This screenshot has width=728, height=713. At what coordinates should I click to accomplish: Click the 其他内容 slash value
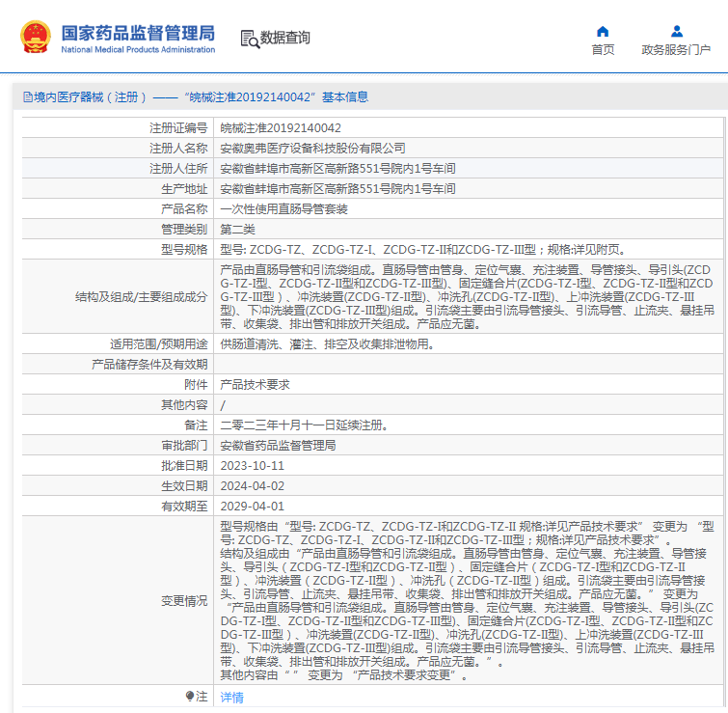click(223, 405)
